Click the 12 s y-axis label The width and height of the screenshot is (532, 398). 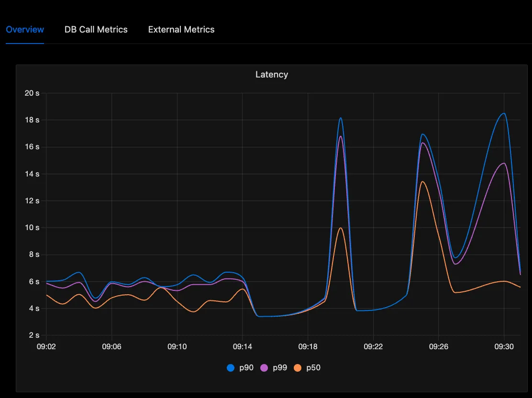coord(32,200)
